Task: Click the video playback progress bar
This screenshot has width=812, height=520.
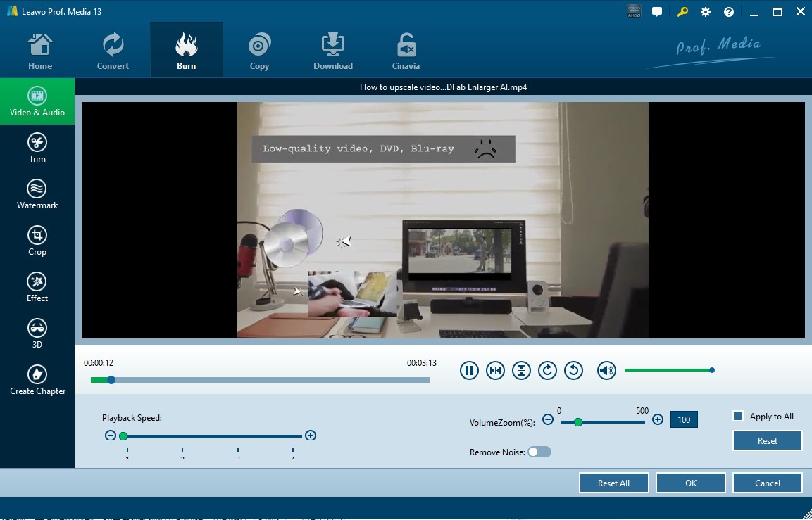Action: (260, 380)
